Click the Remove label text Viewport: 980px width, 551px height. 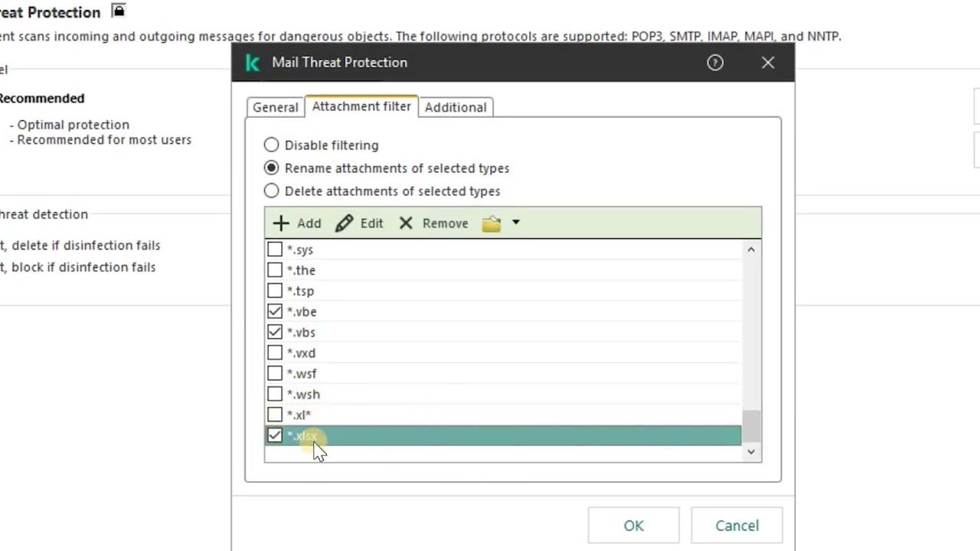(445, 223)
